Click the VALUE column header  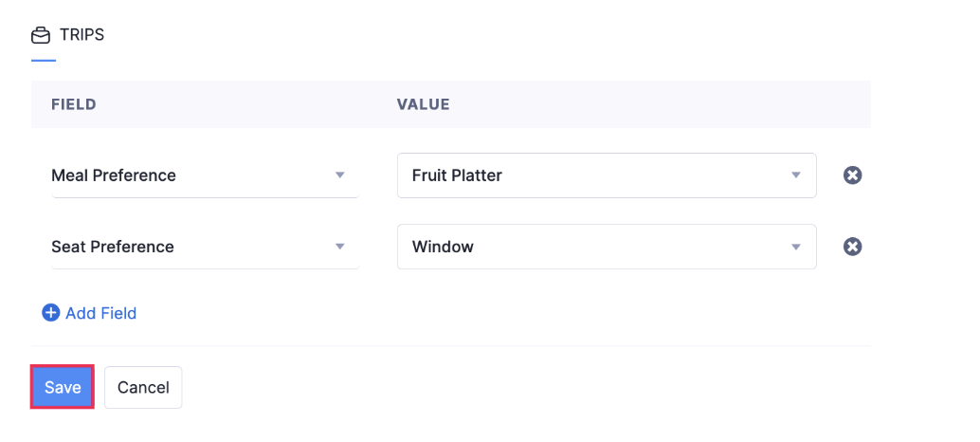[x=423, y=104]
